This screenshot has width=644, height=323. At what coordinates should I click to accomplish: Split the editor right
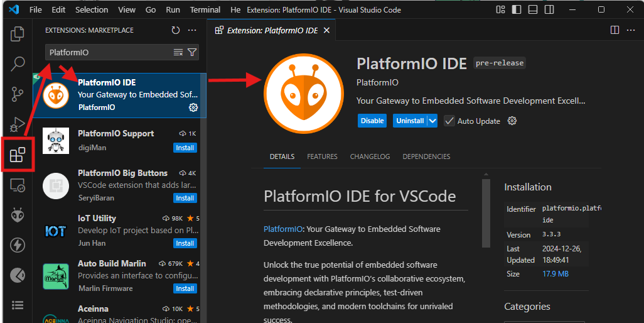[615, 30]
